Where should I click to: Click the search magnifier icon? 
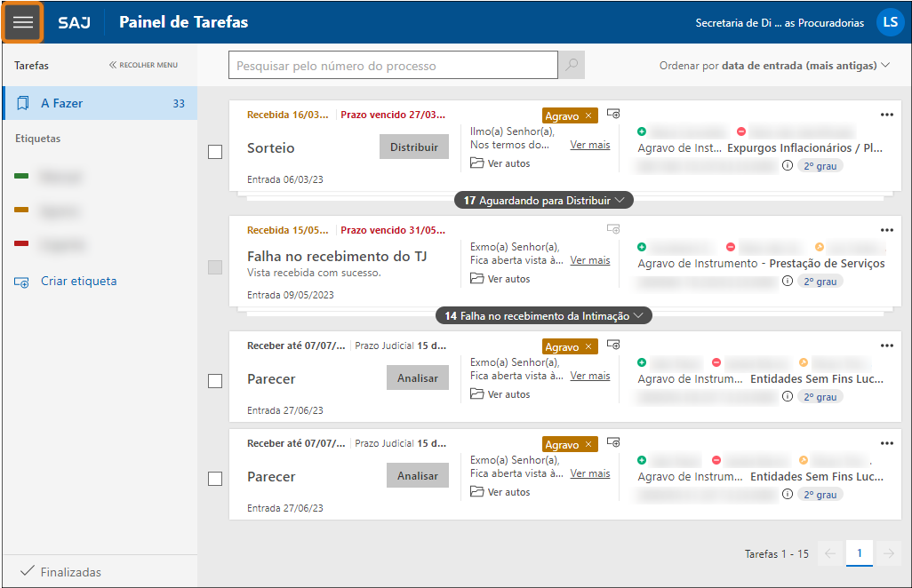coord(571,66)
